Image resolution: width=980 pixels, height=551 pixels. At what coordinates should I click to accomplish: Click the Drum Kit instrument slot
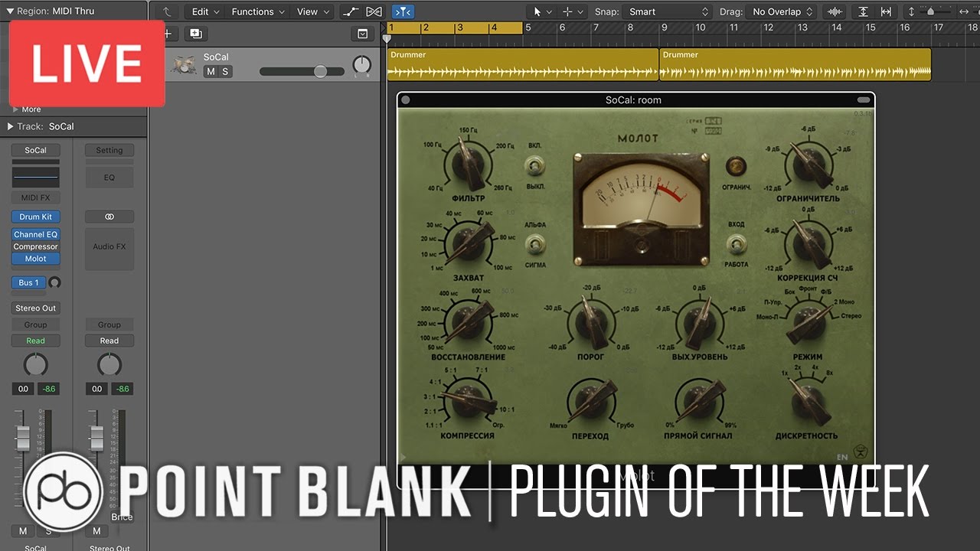coord(35,217)
